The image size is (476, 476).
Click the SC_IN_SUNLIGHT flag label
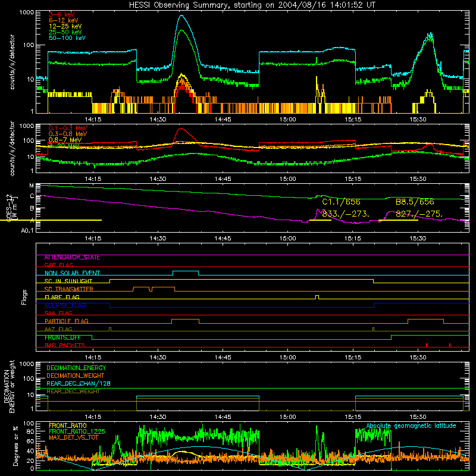pos(68,281)
